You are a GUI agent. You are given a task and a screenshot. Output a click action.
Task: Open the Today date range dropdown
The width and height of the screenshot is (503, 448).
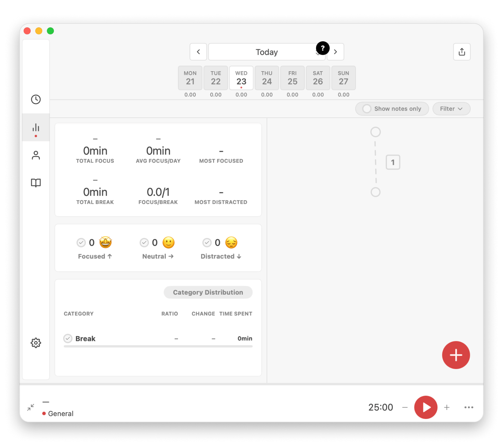(266, 52)
